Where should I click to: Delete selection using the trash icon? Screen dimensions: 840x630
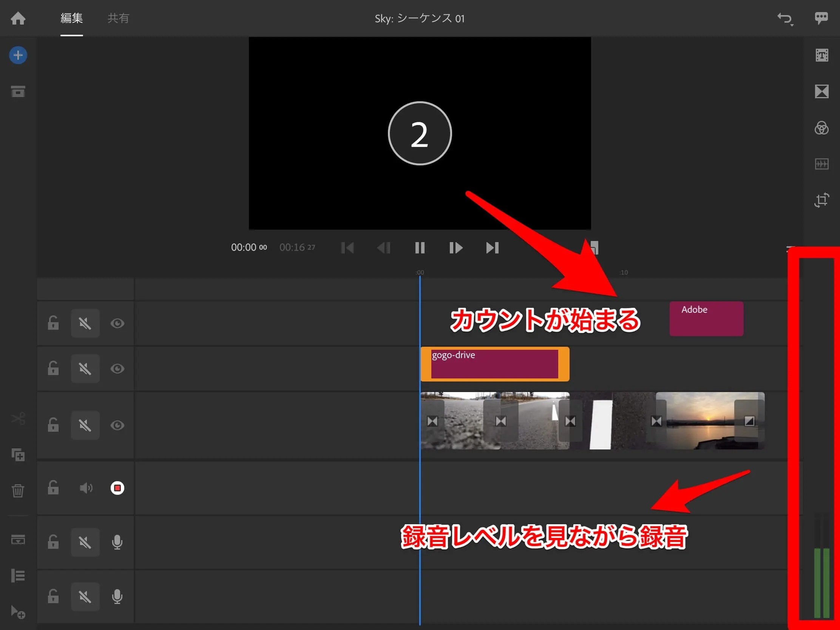[18, 491]
